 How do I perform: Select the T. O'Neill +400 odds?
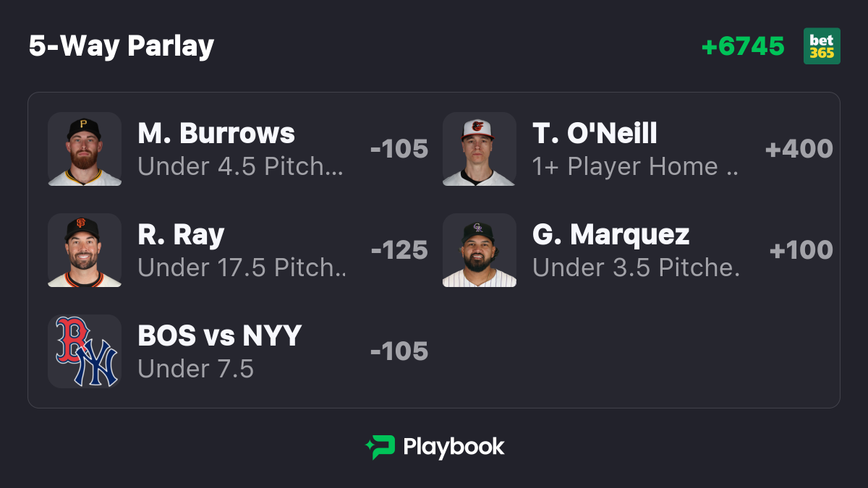799,149
